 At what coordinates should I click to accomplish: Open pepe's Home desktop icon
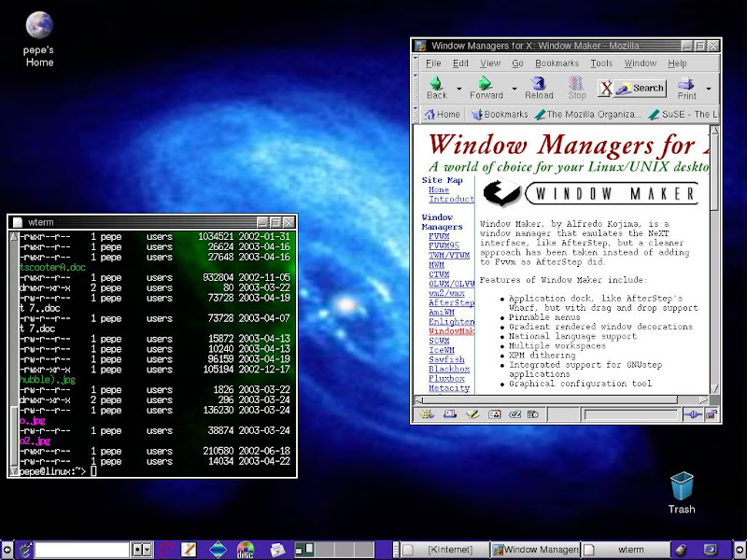pyautogui.click(x=39, y=39)
